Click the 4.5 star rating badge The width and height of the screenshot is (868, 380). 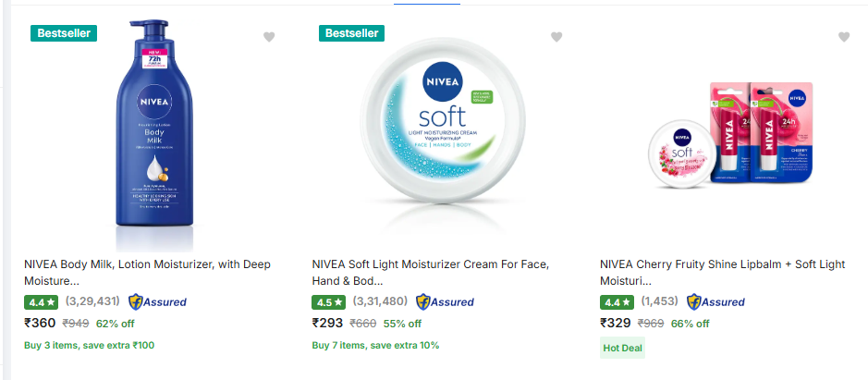(x=329, y=301)
